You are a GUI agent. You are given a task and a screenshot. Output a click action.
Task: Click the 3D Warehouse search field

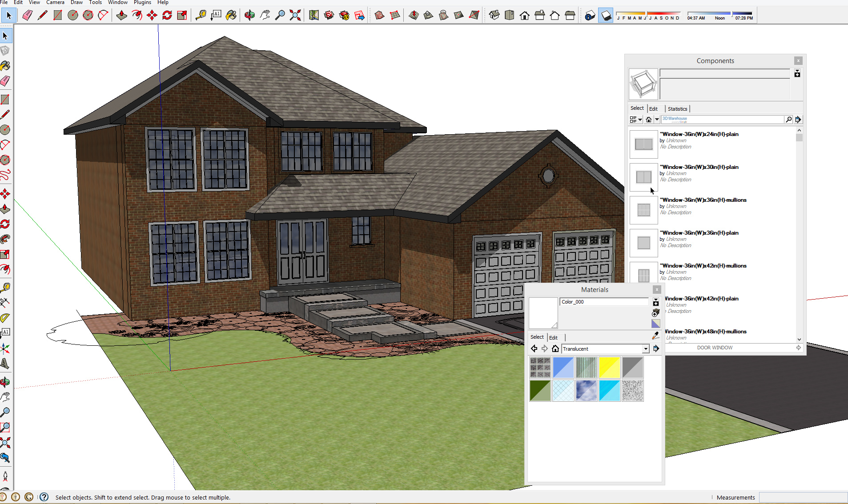(723, 119)
